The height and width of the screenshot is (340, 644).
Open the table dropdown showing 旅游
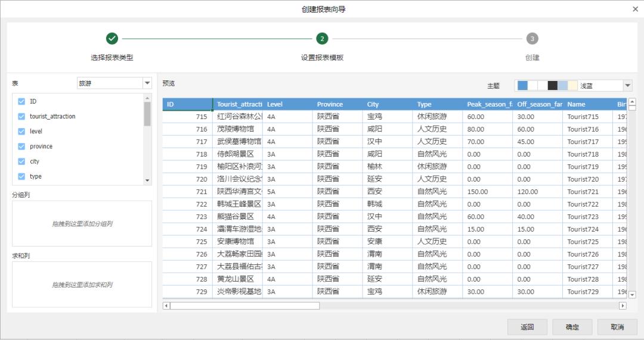coord(114,83)
